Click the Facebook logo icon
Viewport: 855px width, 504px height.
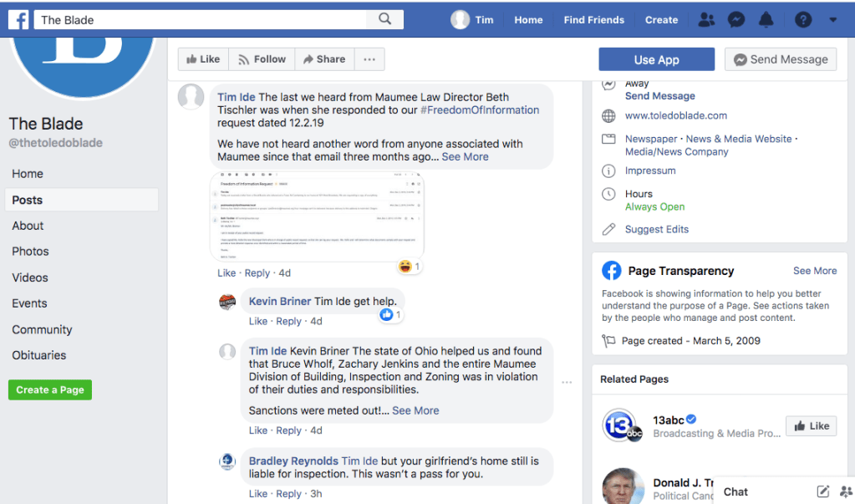pyautogui.click(x=18, y=19)
